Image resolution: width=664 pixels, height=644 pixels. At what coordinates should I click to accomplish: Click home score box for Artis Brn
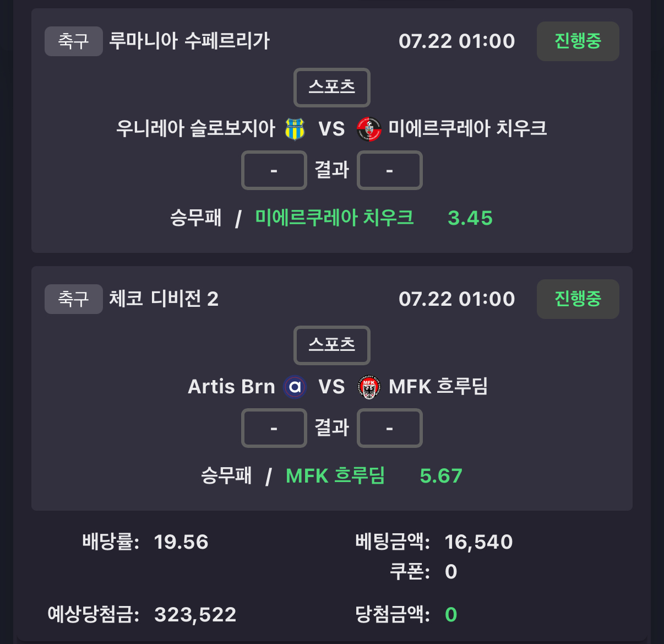tap(274, 428)
